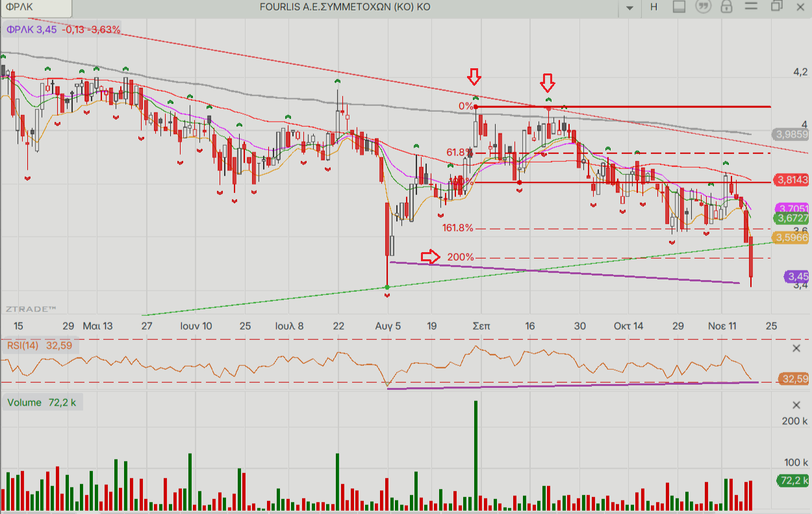
Task: Select the 3,6727 green price tag
Action: coord(792,218)
